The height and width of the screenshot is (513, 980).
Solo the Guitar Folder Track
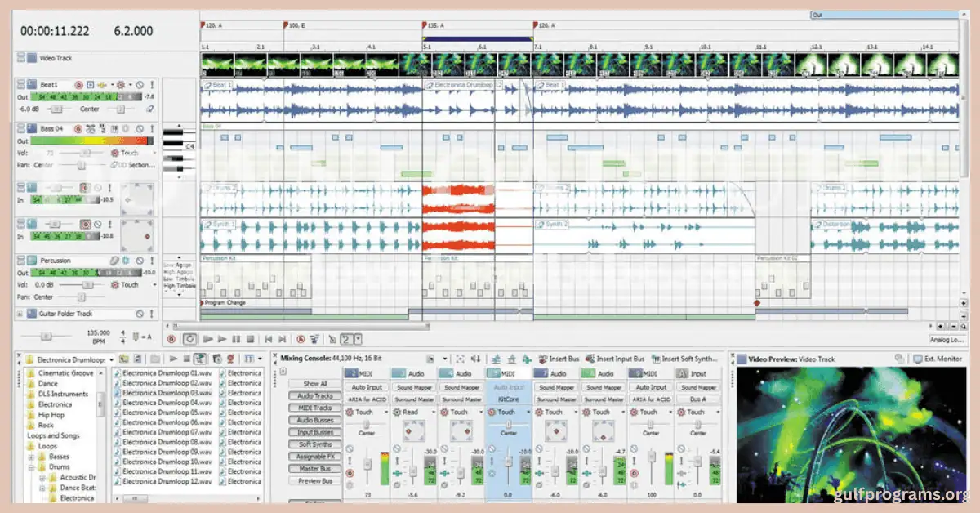(x=150, y=314)
